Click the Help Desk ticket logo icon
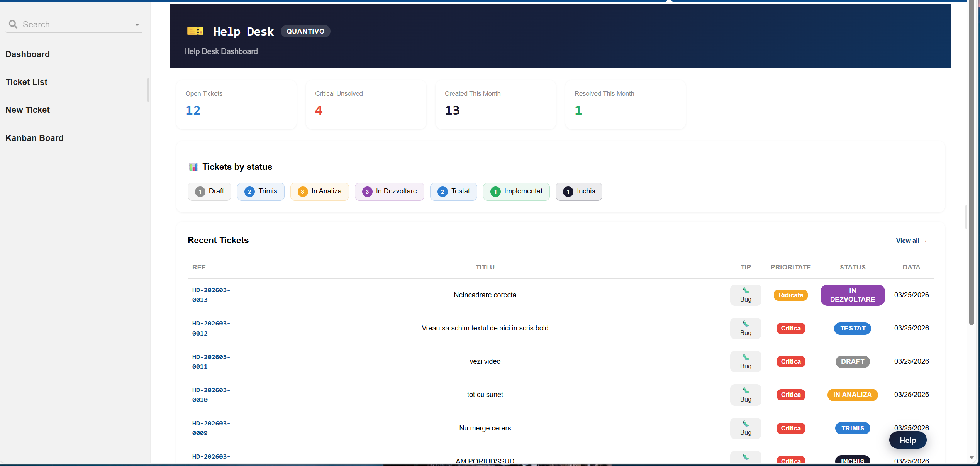The width and height of the screenshot is (980, 466). (195, 31)
